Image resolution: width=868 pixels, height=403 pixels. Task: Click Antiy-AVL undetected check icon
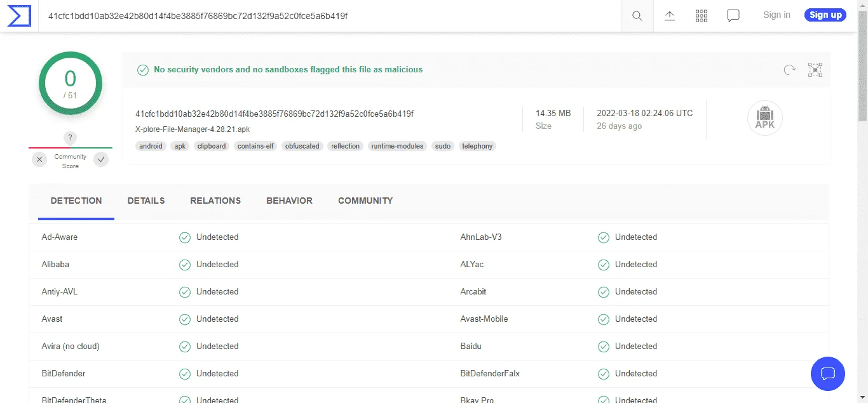tap(185, 292)
